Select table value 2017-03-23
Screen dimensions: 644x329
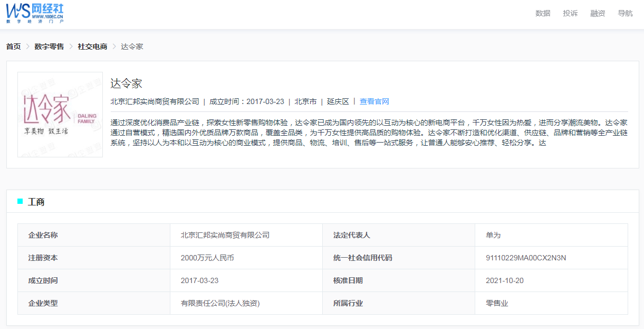click(246, 280)
